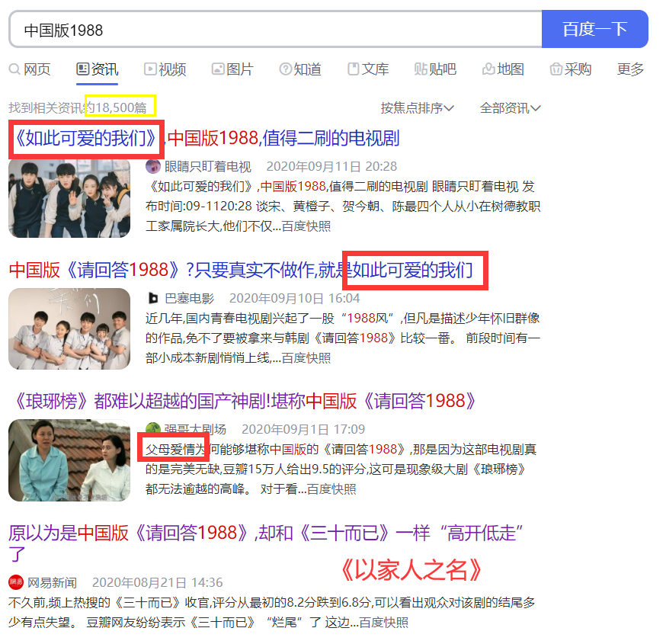666x644 pixels.
Task: Switch to the 图片 tab
Action: [x=239, y=69]
